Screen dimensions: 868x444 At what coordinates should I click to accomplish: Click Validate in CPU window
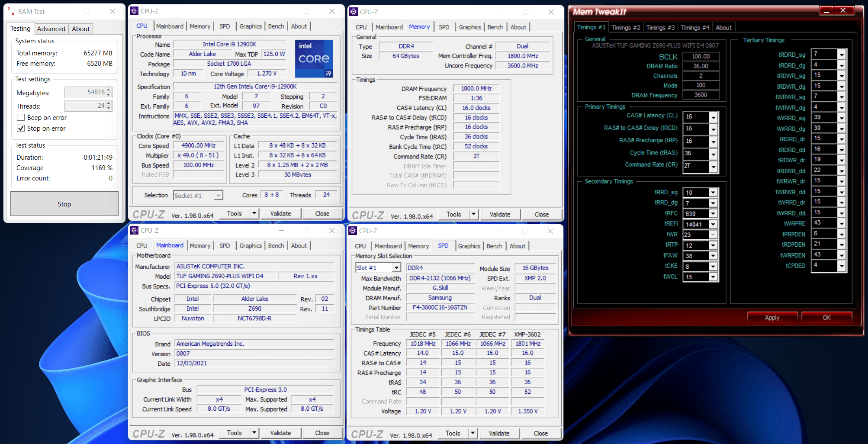click(x=280, y=213)
